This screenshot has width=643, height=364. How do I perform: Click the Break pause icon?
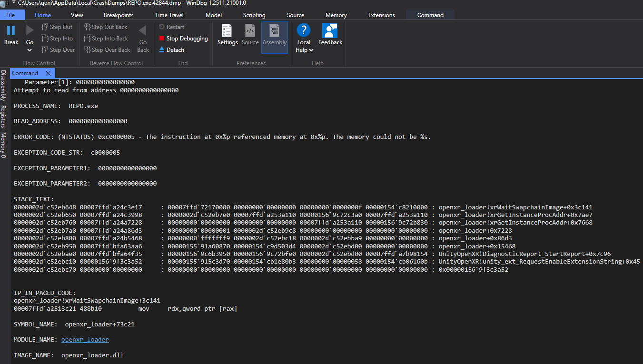tap(11, 31)
